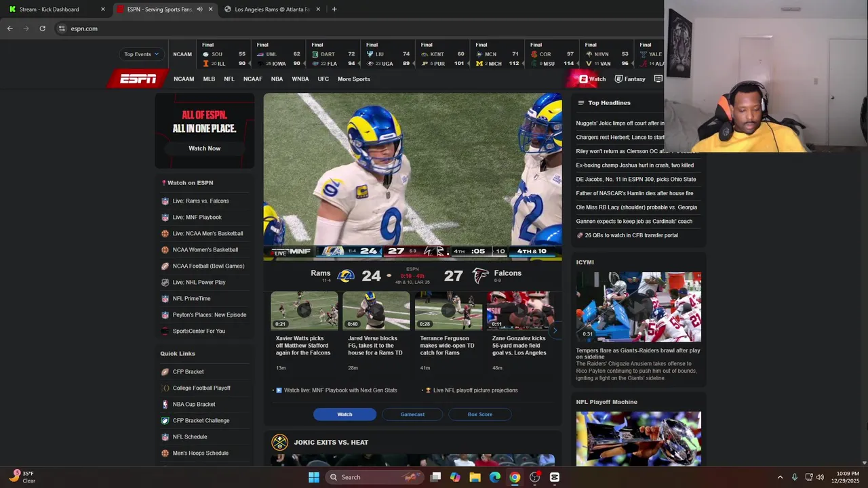Screen dimensions: 868x488
Task: Open the SOU vs ILL final score card
Action: (223, 54)
